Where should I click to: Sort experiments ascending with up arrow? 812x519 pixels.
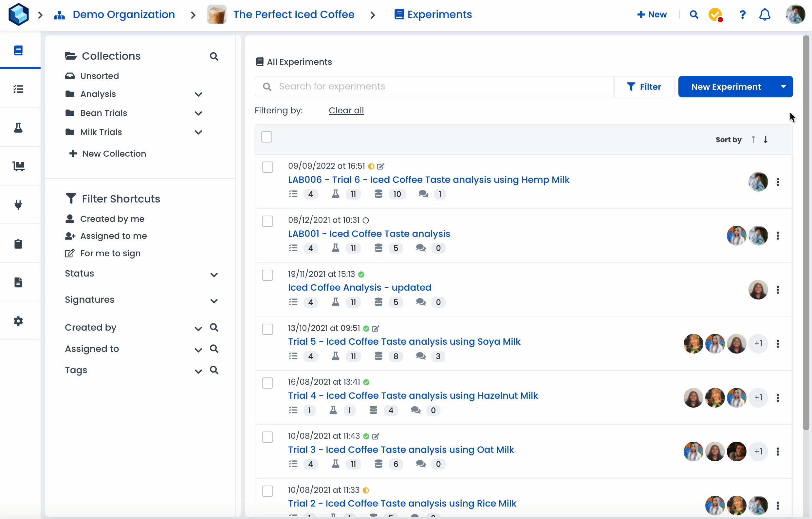[x=753, y=139]
